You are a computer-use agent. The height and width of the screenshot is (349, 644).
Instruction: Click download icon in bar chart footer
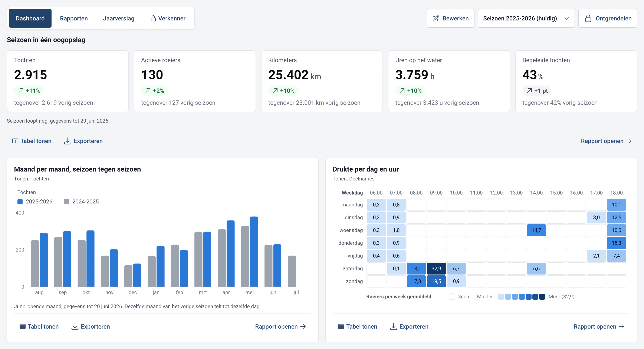[x=75, y=326]
